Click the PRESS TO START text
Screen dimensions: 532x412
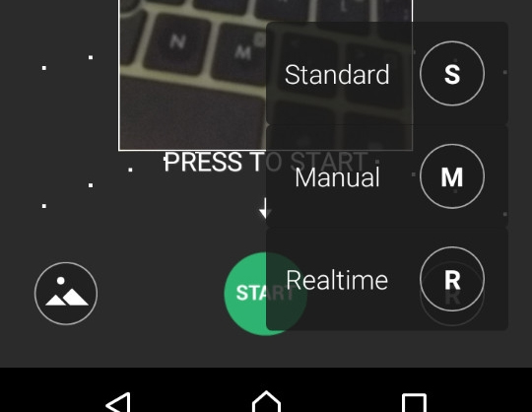click(266, 162)
